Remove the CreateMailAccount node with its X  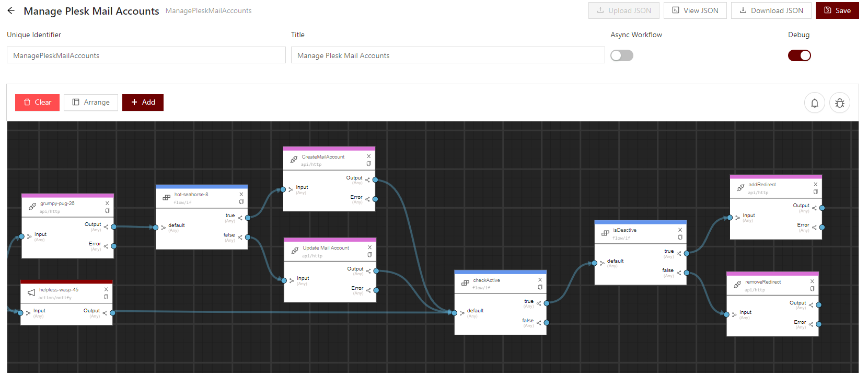click(x=368, y=156)
